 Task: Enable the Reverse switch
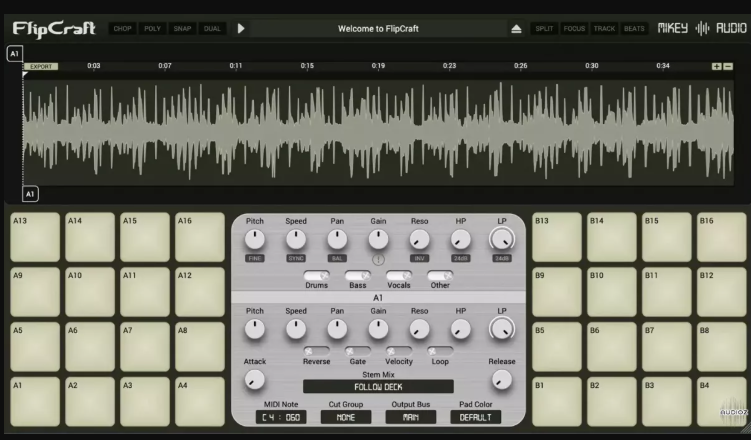(317, 351)
